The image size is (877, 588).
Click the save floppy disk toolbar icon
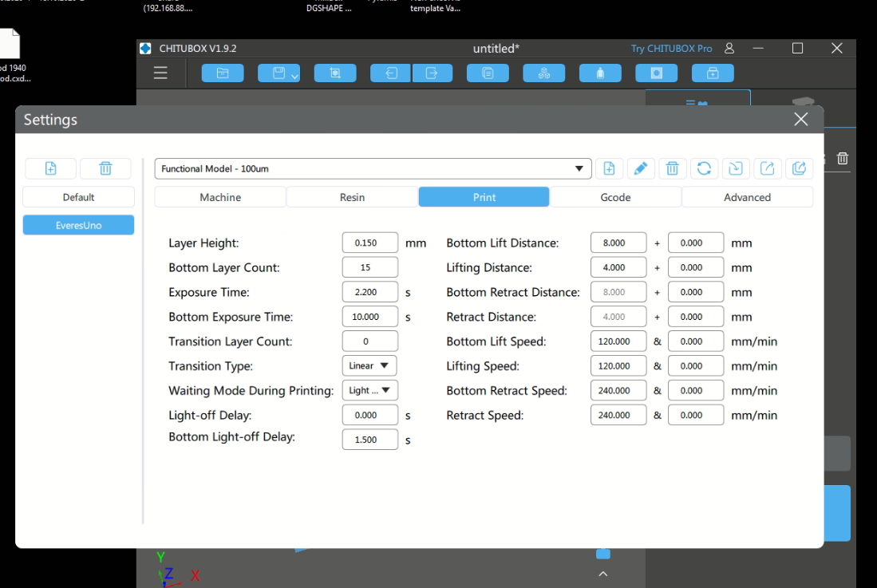click(278, 73)
